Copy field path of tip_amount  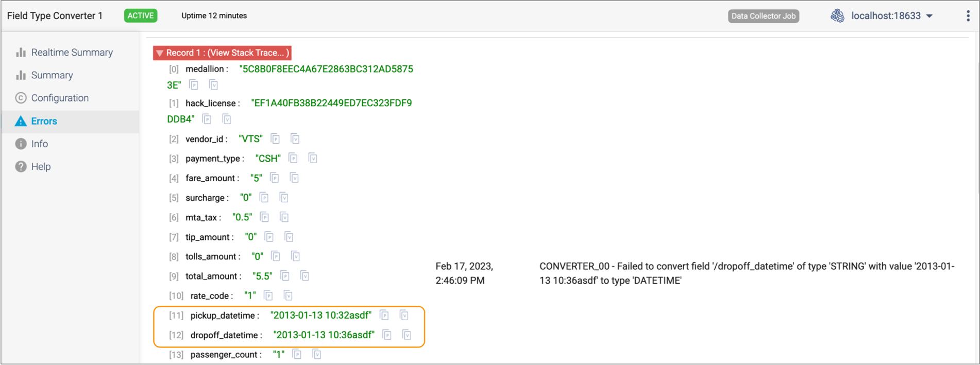click(269, 237)
